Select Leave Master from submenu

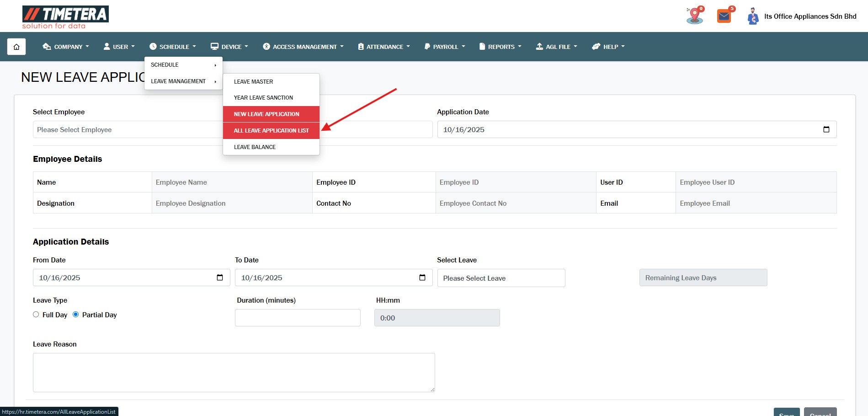(253, 82)
